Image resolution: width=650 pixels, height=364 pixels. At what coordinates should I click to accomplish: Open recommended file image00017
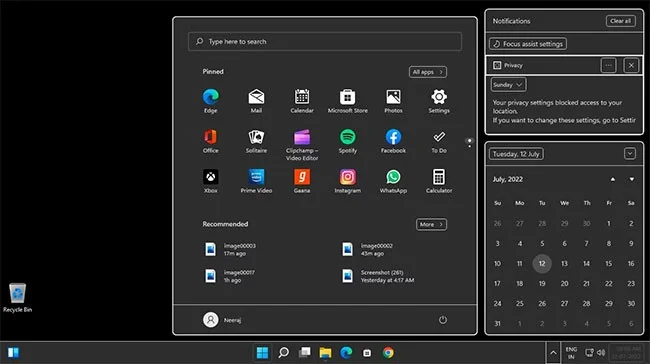coord(230,276)
